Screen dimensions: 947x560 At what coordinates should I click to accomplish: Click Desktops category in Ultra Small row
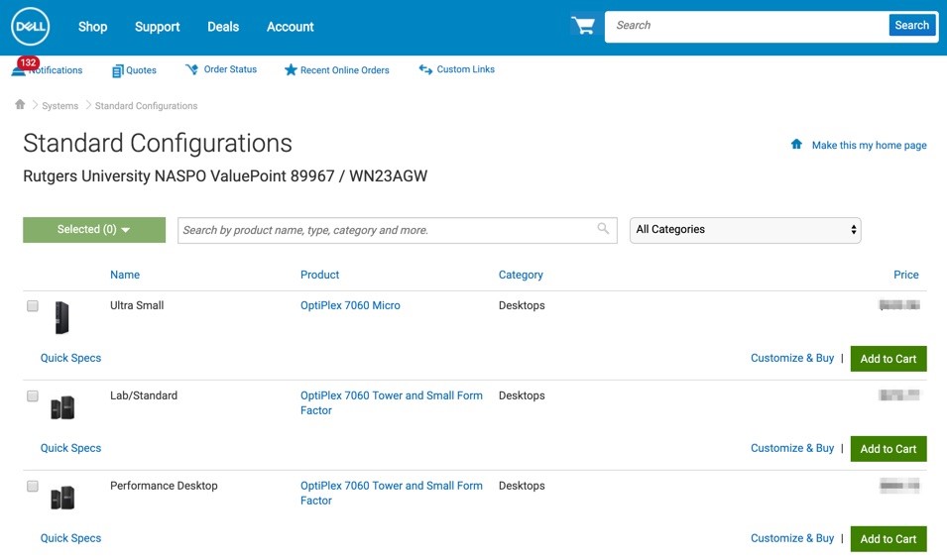[522, 305]
